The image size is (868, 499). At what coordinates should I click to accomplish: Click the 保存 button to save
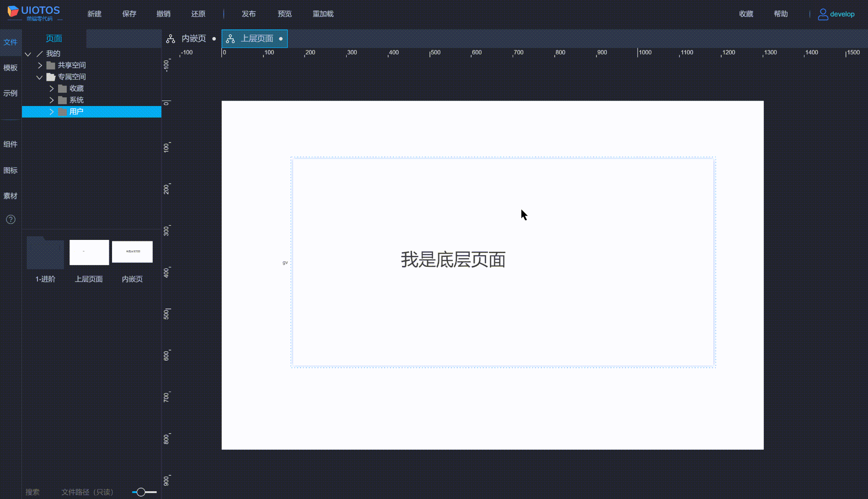point(129,14)
